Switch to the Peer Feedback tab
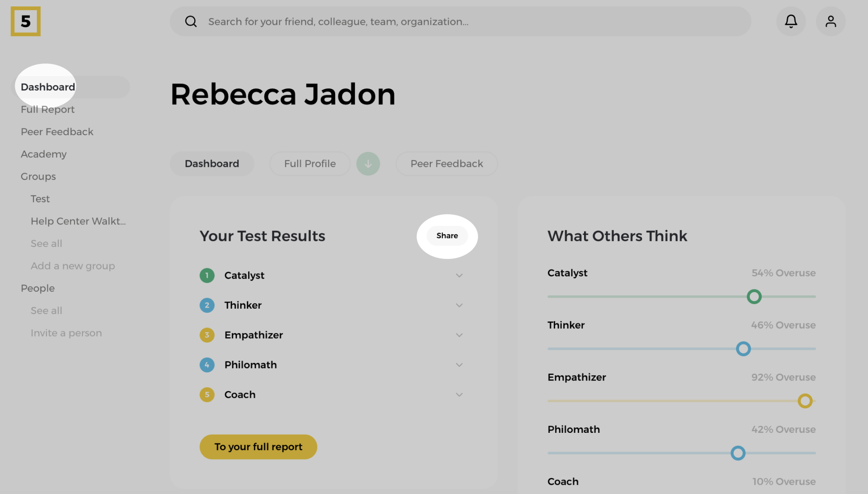 [446, 164]
